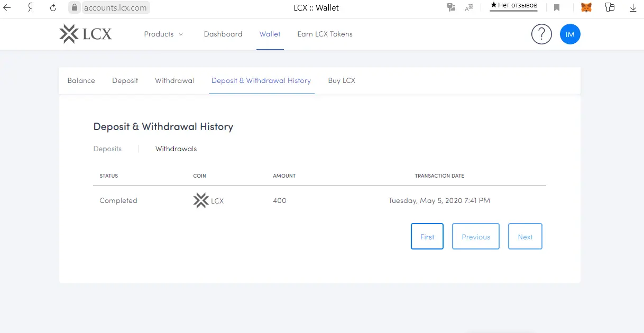This screenshot has width=644, height=333.
Task: Open the Buy LCX tab
Action: 342,81
